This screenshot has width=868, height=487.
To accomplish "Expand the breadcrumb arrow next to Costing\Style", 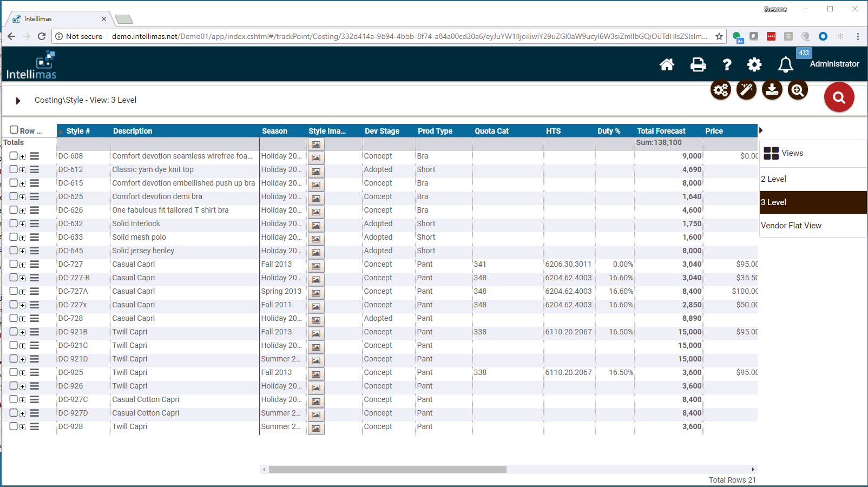I will point(17,100).
